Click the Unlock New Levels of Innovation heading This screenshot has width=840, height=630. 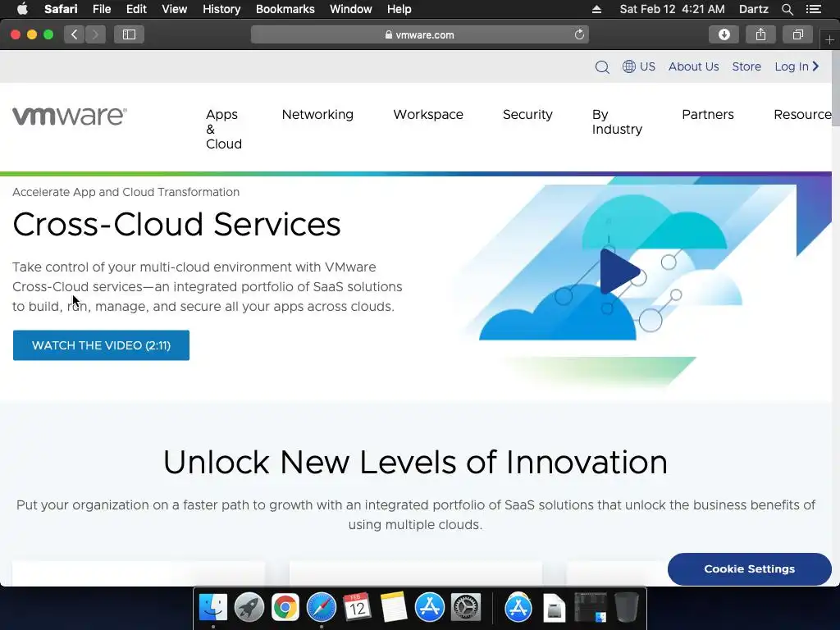415,463
